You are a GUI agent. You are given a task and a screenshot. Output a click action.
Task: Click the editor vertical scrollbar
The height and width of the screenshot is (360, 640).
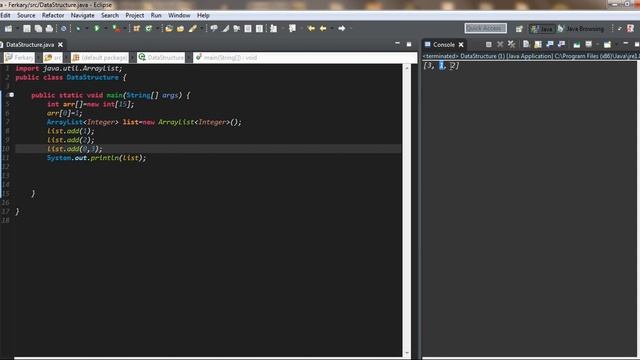[407, 210]
